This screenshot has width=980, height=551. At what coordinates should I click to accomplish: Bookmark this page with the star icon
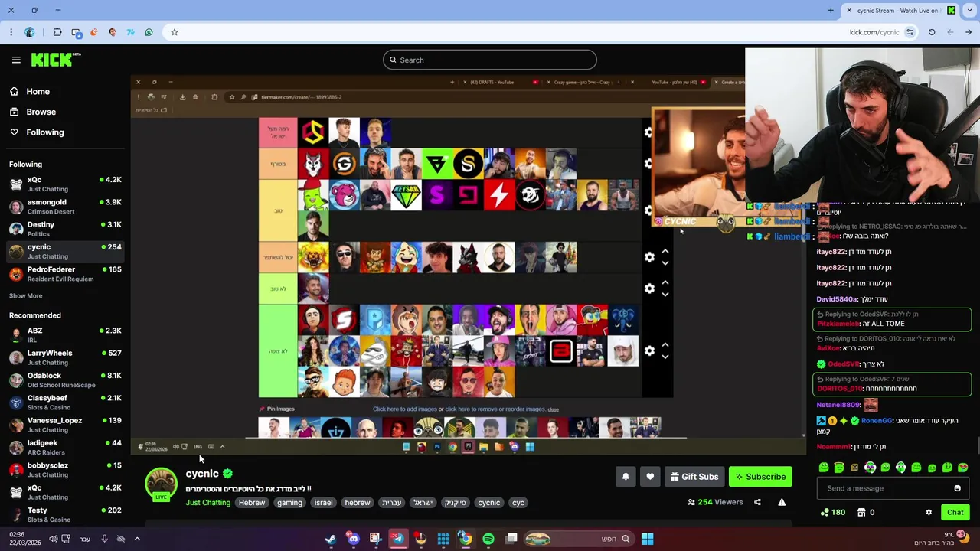coord(175,32)
